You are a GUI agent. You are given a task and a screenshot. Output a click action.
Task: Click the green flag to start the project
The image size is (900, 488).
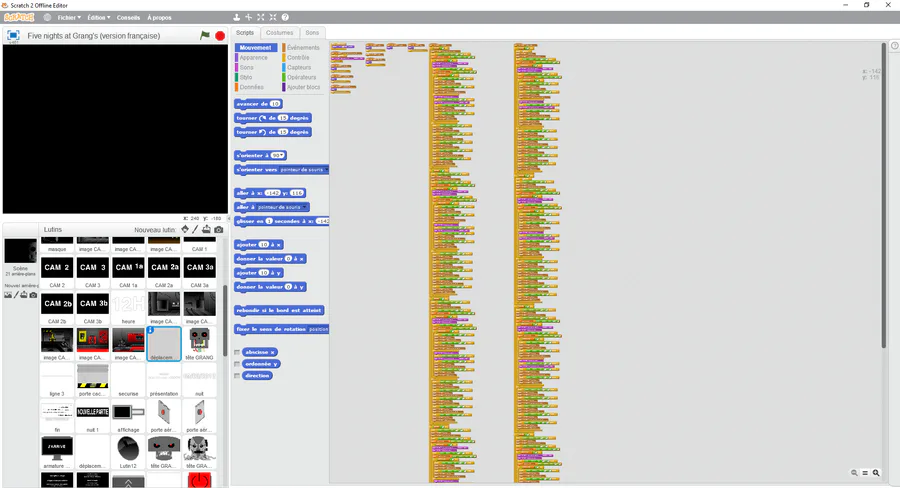click(204, 36)
